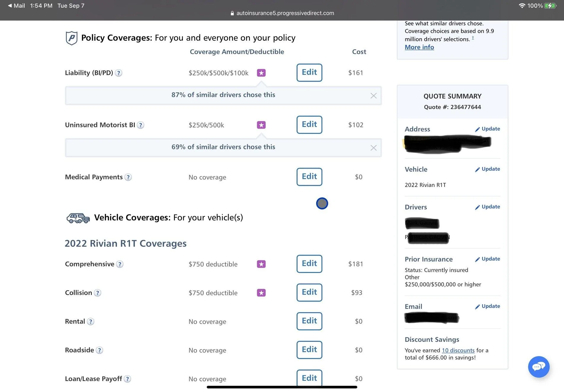Screen dimensions: 564x392
Task: Edit Roadside coverage
Action: pos(309,350)
